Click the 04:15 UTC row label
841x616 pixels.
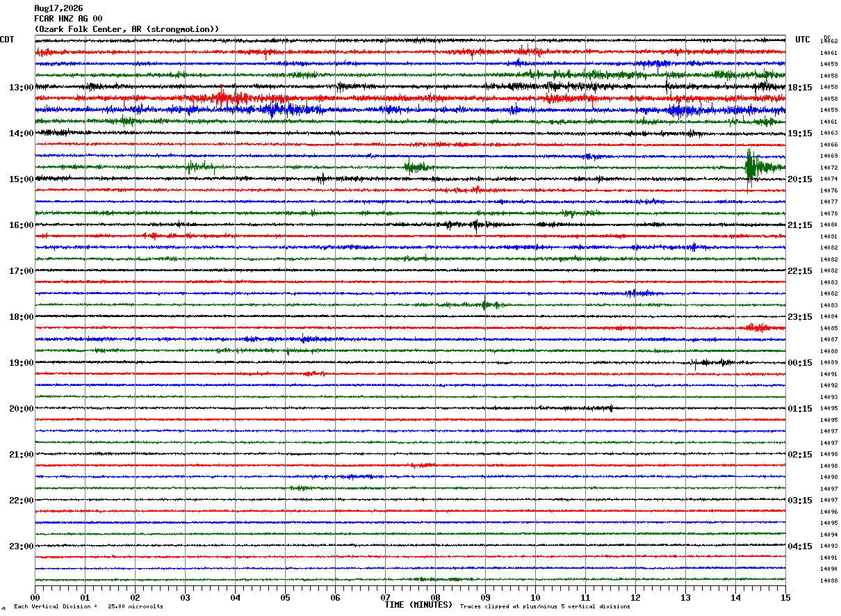[800, 546]
